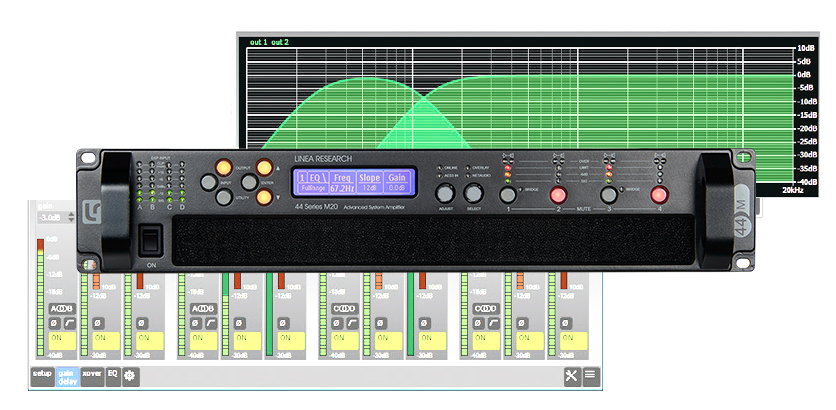Toggle mute on channel 4
The width and height of the screenshot is (836, 410).
coord(659,194)
